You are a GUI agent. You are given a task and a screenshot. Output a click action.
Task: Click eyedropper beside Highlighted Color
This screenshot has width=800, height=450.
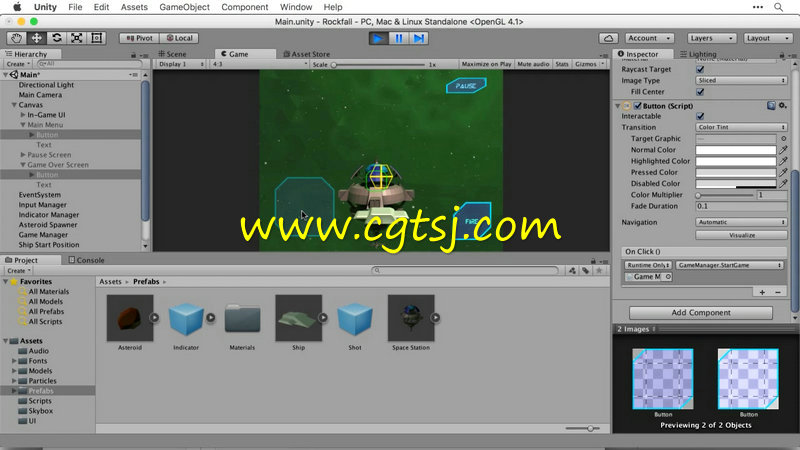(783, 161)
